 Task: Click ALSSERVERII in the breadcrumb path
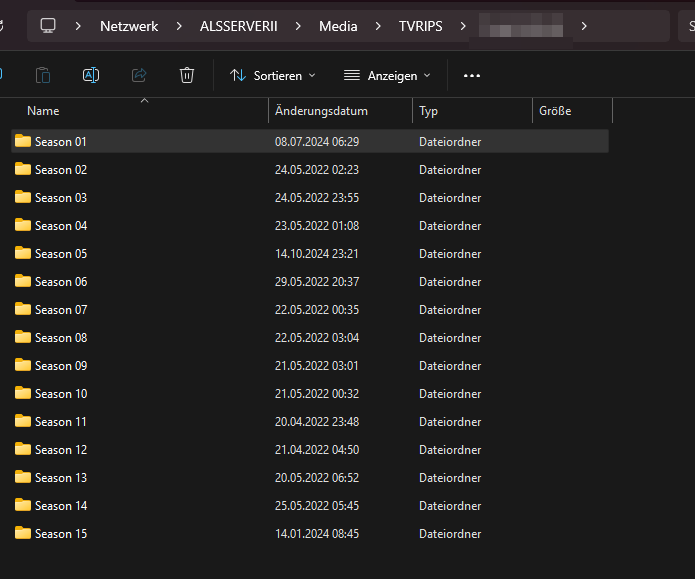pos(238,26)
